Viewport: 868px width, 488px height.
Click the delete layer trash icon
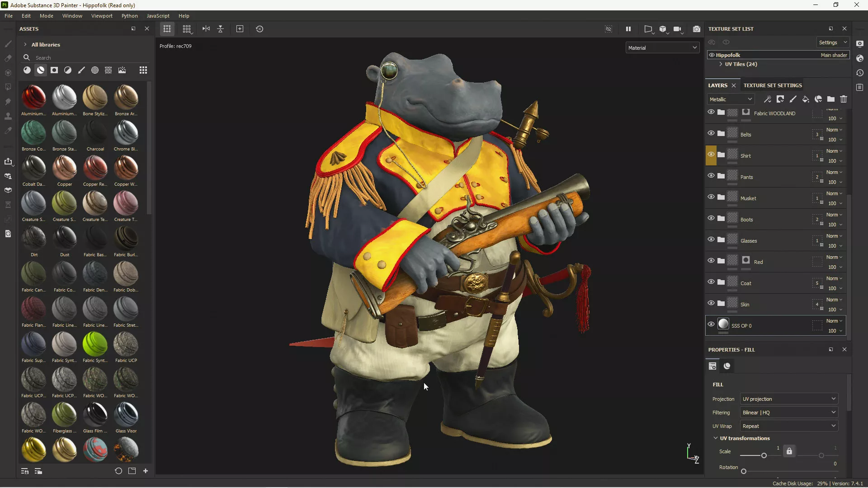844,99
